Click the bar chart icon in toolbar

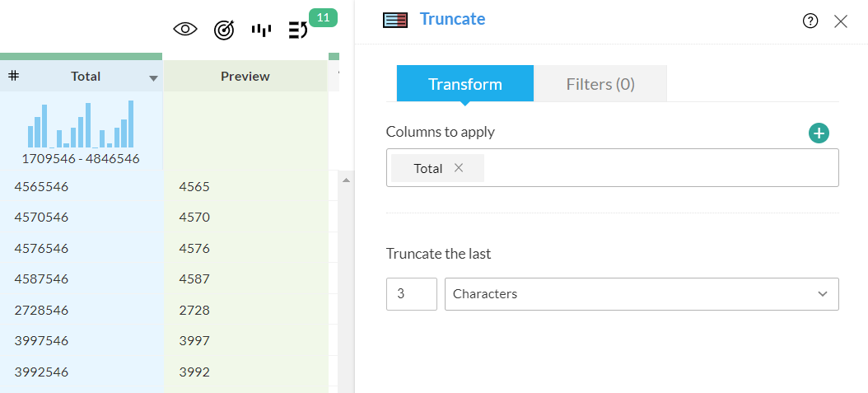[x=261, y=30]
